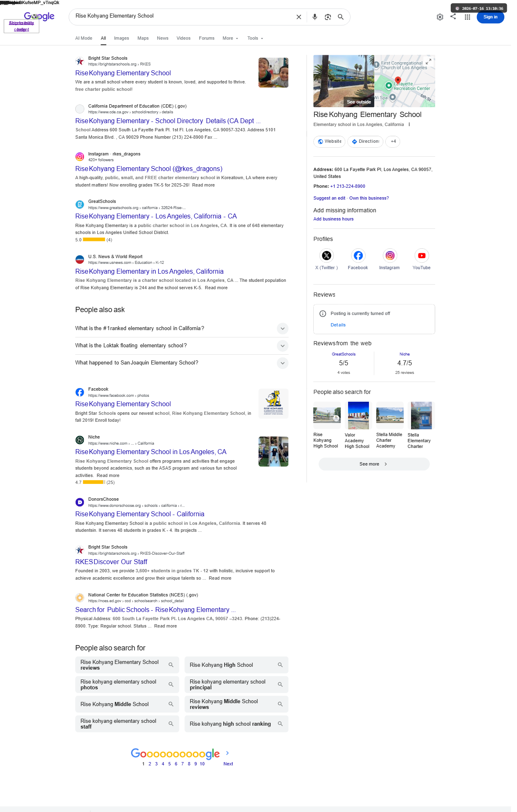Click the Next page link

[228, 764]
